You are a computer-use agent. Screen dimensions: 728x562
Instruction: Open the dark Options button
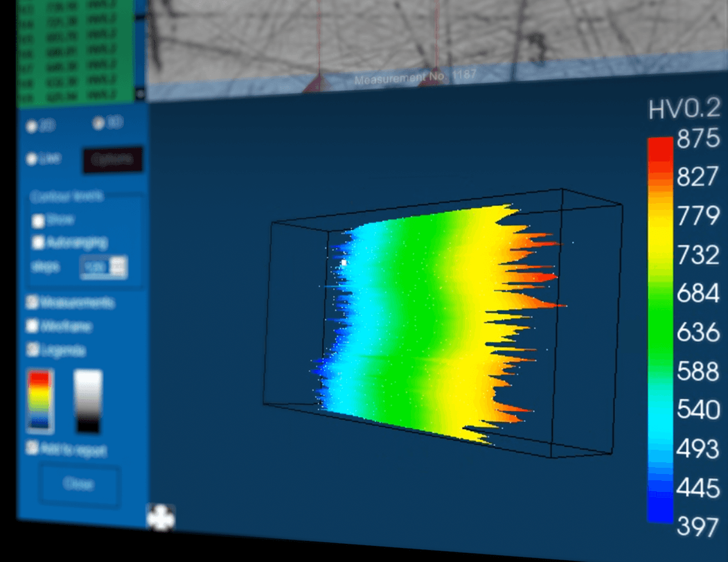pos(112,160)
